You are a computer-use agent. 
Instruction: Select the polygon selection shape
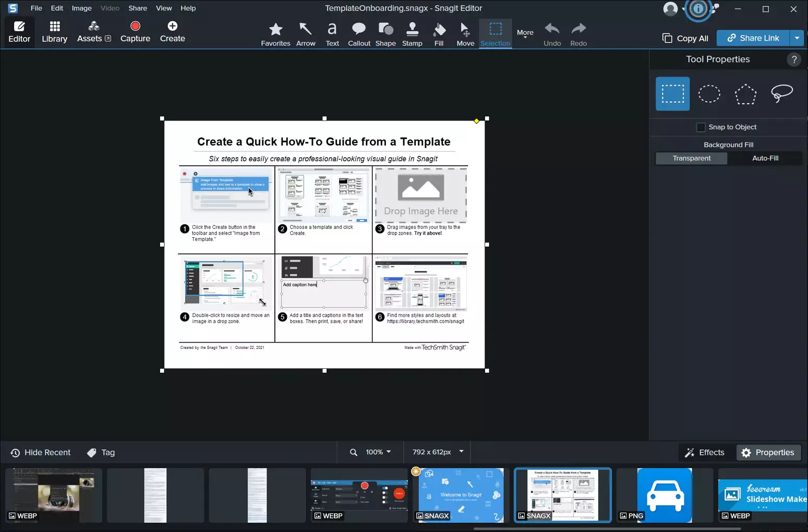coord(745,94)
